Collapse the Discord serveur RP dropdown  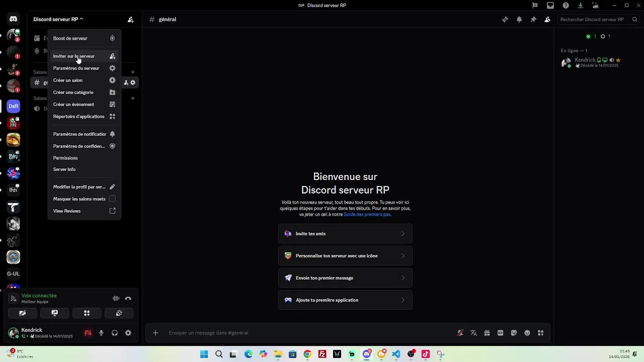pyautogui.click(x=58, y=20)
